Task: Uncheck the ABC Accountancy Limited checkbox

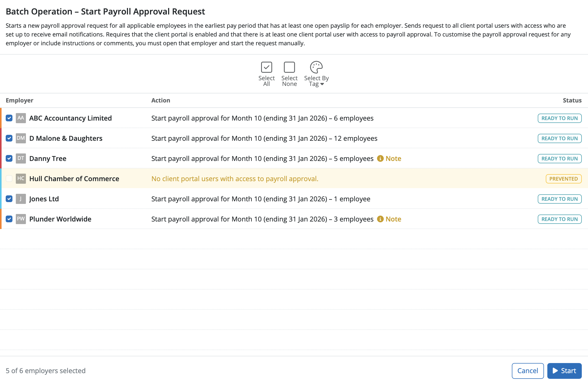Action: [9, 118]
